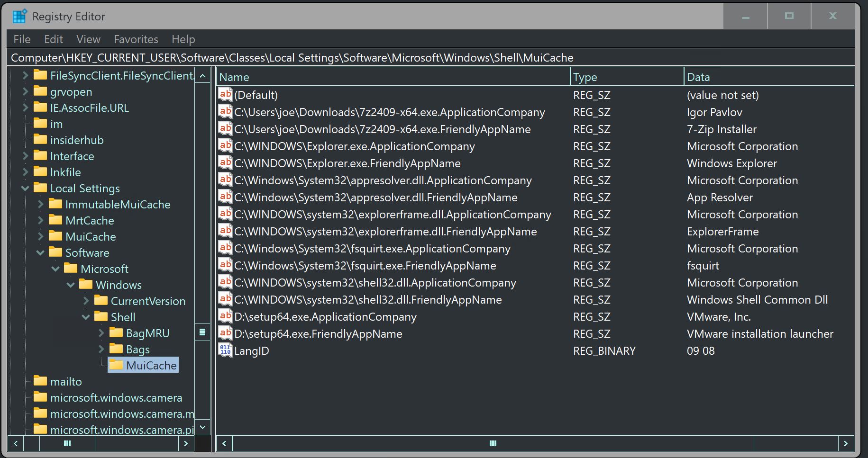Collapse the Software key under Local Settings

pos(40,252)
